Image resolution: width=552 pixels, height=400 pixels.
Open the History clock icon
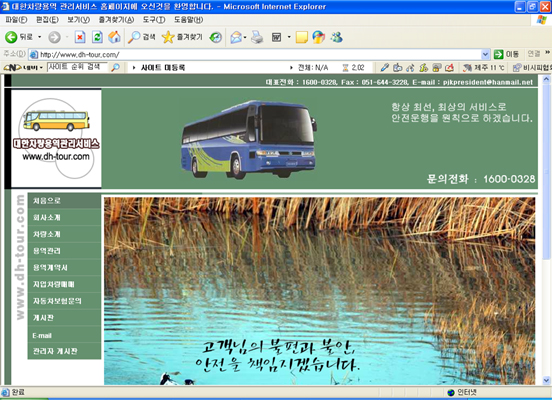215,37
